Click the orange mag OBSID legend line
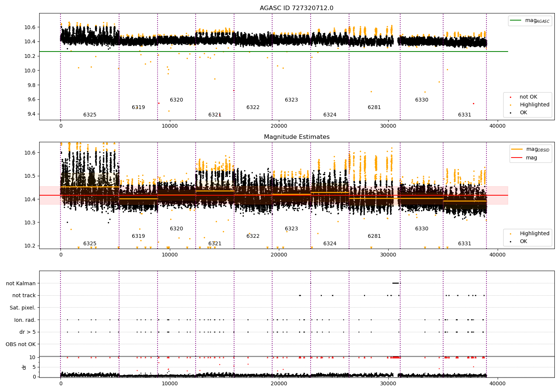The width and height of the screenshot is (560, 392). (517, 149)
